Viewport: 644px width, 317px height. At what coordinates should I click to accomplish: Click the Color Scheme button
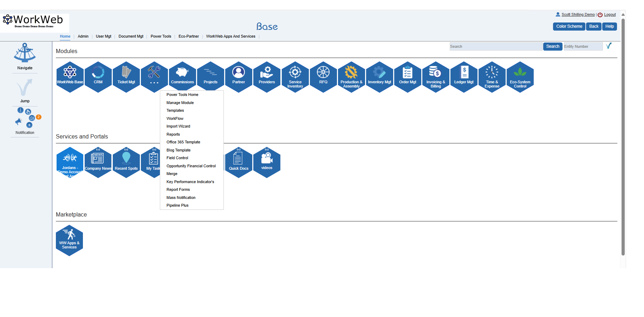(569, 27)
